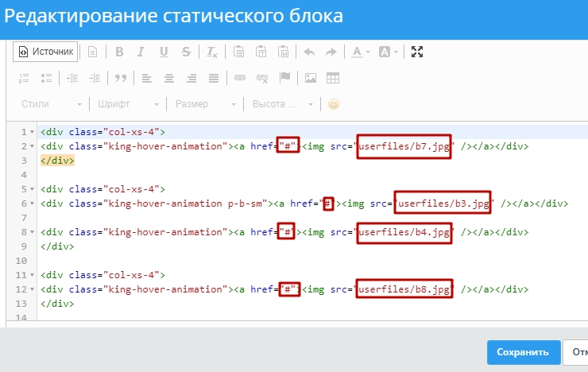Open the Размер size dropdown
The width and height of the screenshot is (588, 372).
(x=205, y=104)
